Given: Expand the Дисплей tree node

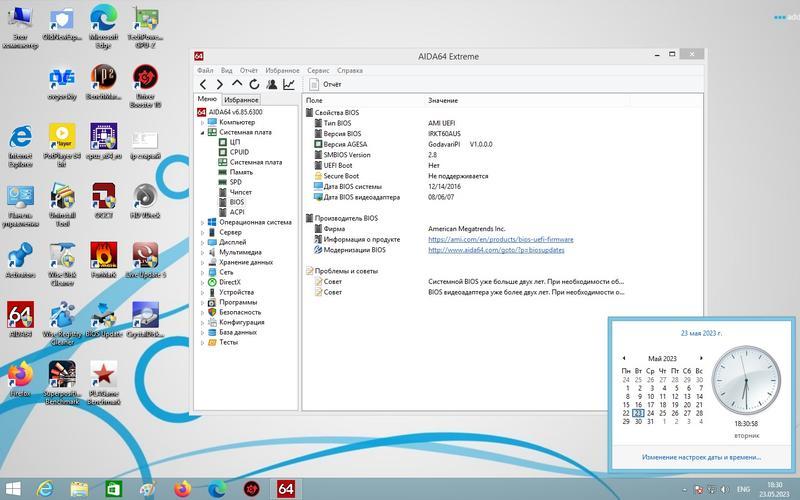Looking at the screenshot, I should 203,242.
